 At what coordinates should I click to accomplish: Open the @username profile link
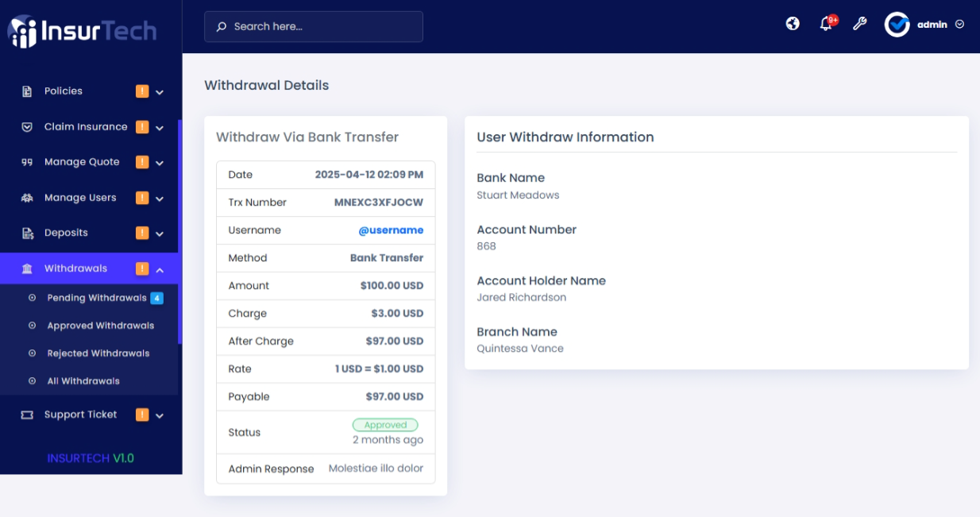point(391,230)
